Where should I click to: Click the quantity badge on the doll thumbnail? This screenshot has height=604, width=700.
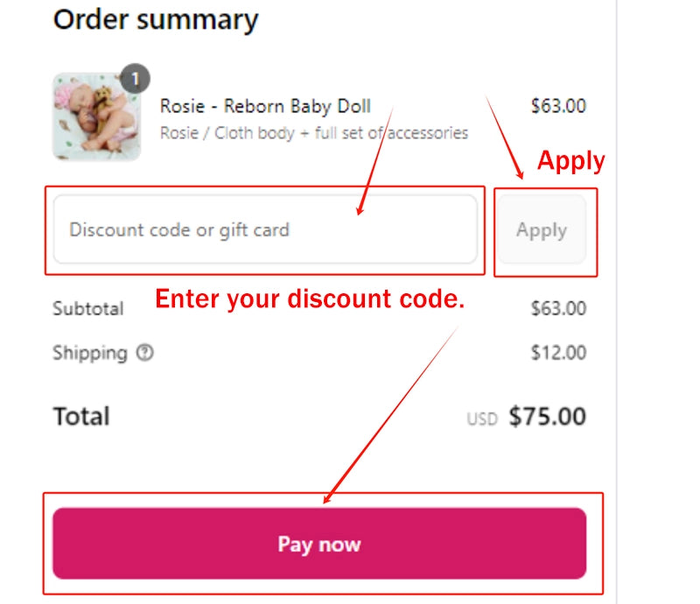point(135,79)
